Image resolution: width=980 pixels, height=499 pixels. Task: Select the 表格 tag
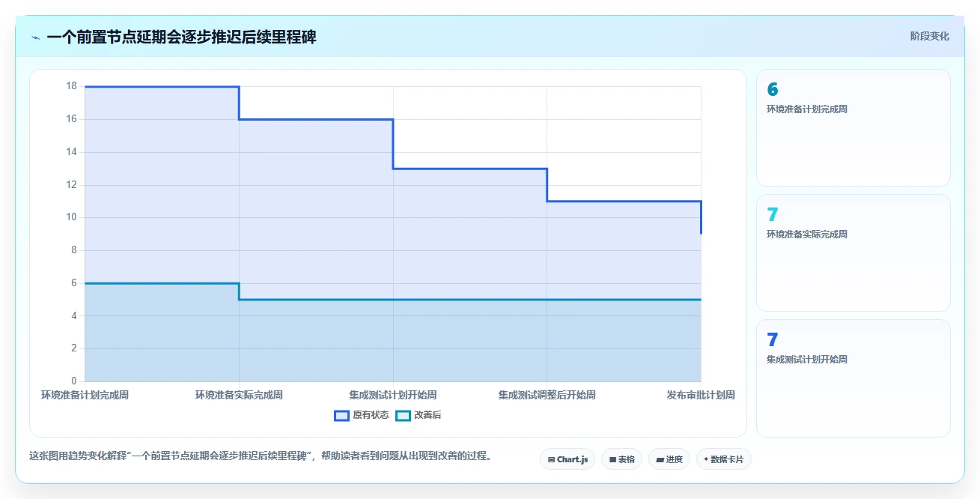point(621,459)
